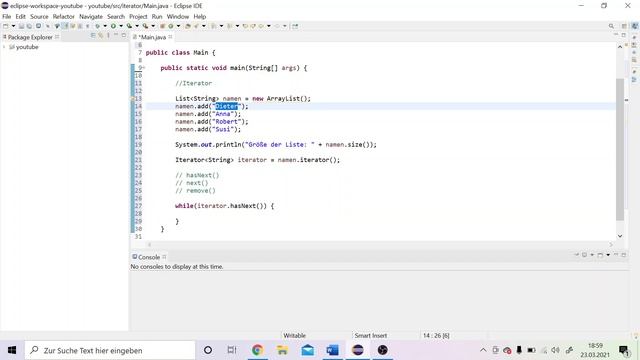Click the editor vertical scrollbar thumb
Screen dimensions: 640x360
pos(620,149)
